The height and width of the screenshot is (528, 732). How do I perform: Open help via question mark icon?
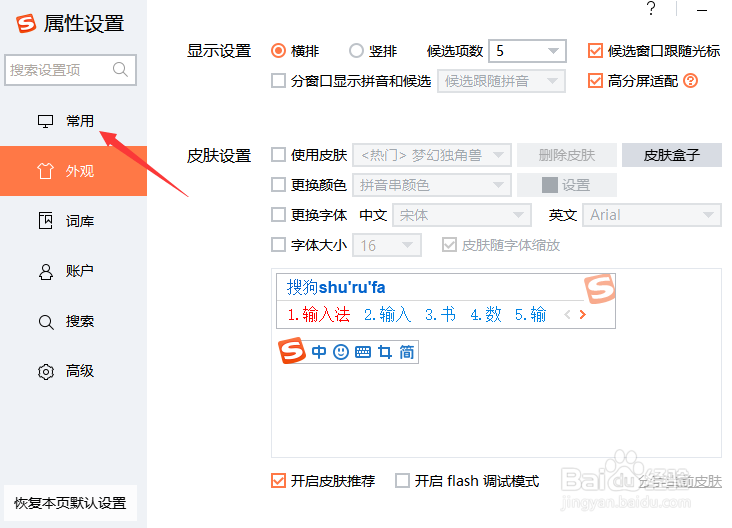click(651, 8)
